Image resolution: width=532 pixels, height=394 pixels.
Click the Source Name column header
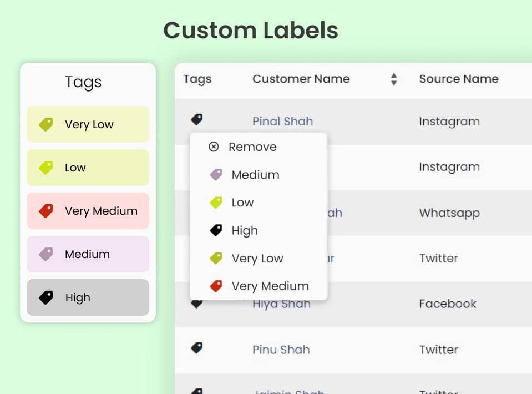(459, 79)
